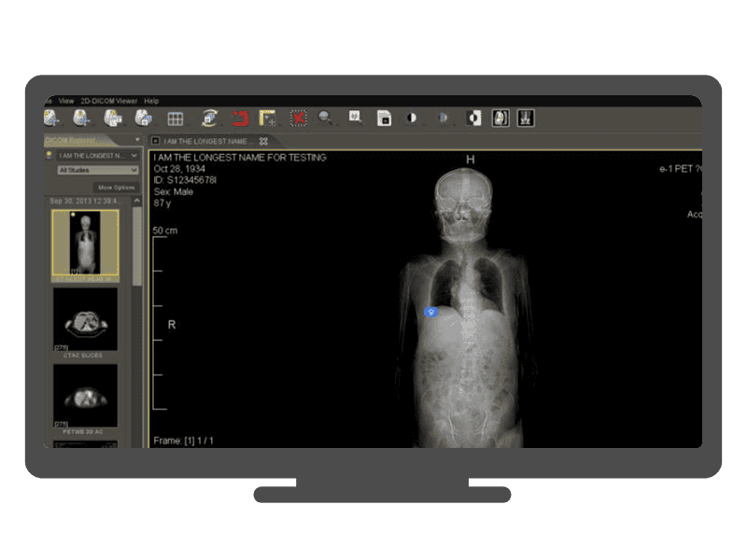Click the second toolbar icon, head with blue arrow

(81, 118)
